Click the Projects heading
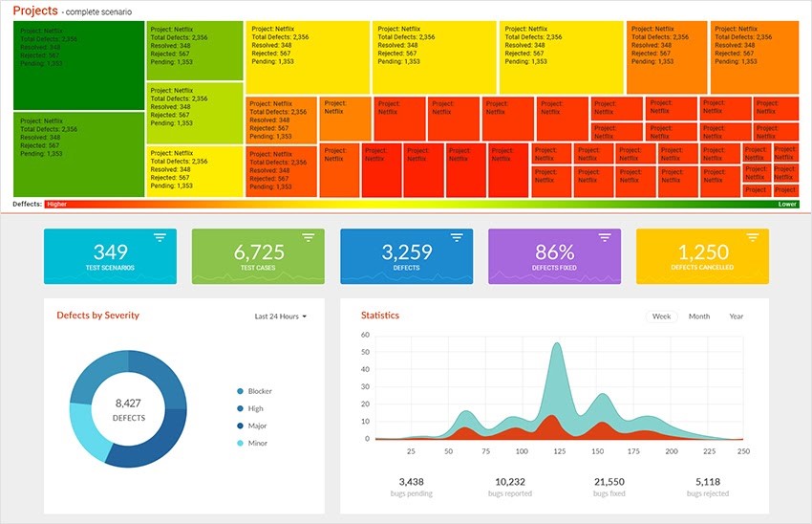 [x=35, y=11]
